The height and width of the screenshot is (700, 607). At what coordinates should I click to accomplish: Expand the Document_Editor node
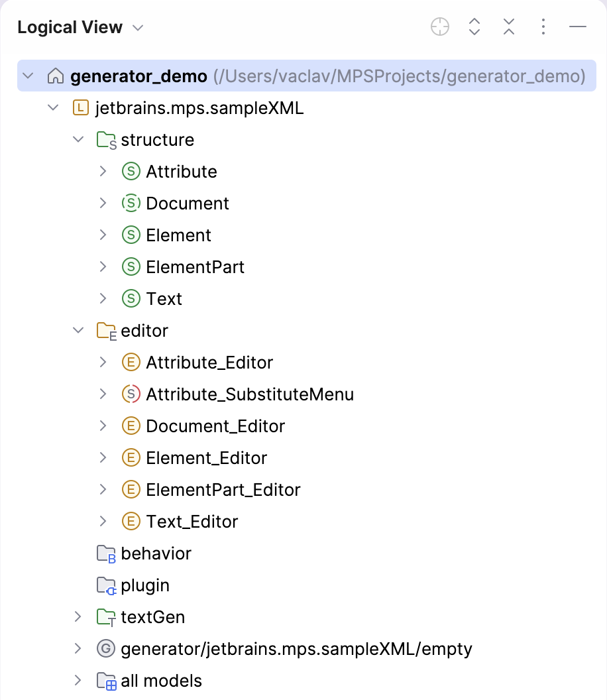pyautogui.click(x=103, y=426)
